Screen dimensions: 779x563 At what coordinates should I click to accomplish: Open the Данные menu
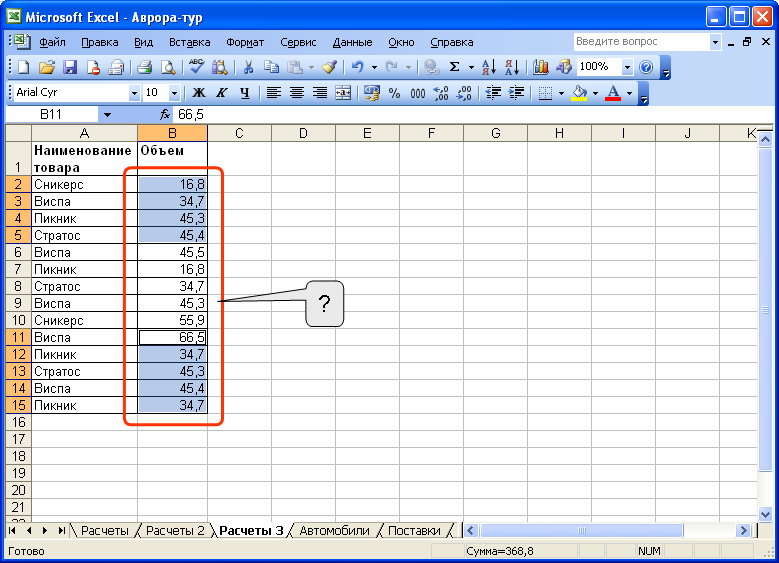click(352, 42)
